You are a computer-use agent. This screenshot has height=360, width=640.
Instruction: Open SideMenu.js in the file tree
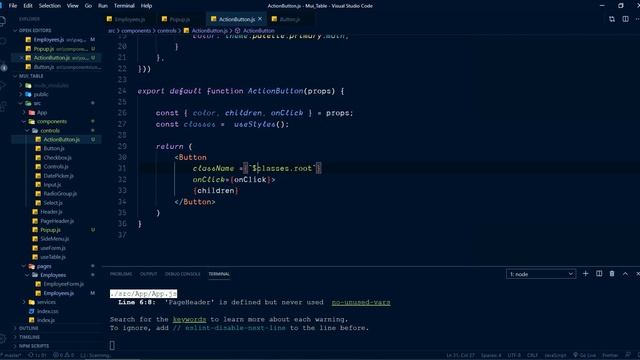(55, 239)
